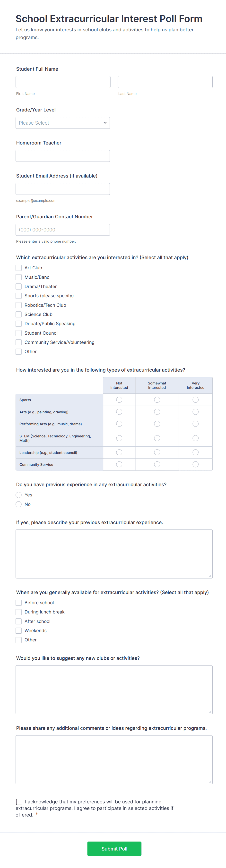Check the Art Club checkbox
Viewport: 226px width, 868px height.
18,268
